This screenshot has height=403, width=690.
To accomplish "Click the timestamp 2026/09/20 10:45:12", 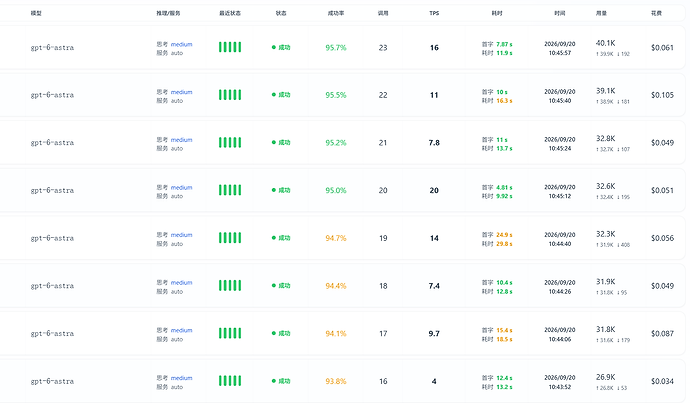I will click(560, 191).
